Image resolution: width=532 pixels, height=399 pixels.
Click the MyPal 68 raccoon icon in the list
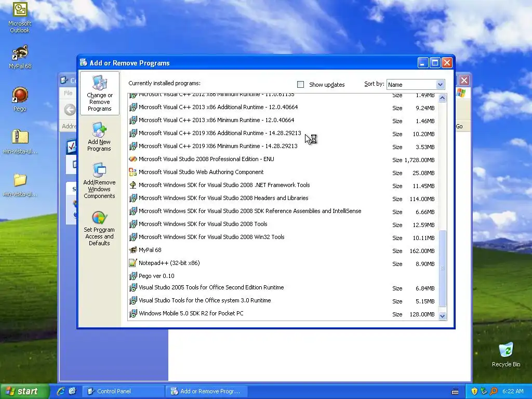pos(132,250)
